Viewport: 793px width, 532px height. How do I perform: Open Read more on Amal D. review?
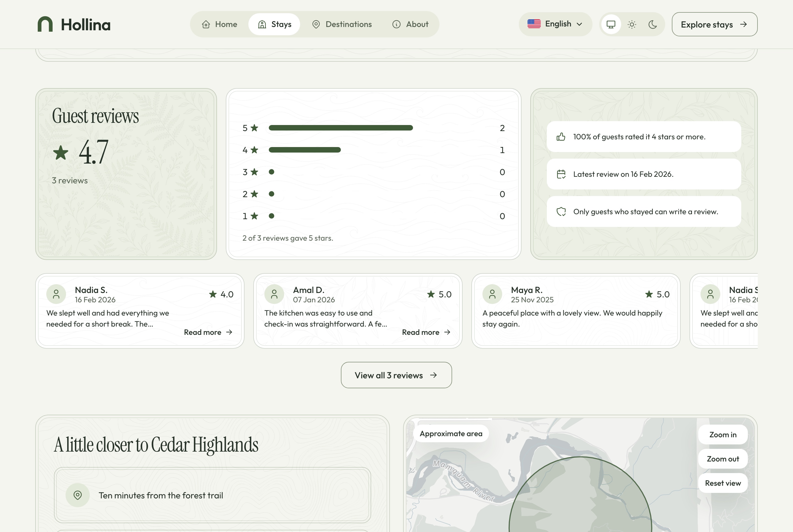click(x=426, y=333)
